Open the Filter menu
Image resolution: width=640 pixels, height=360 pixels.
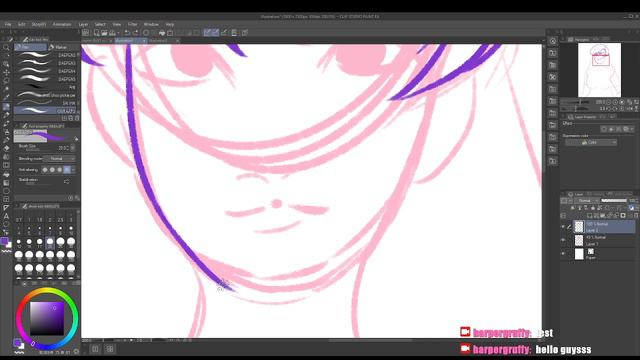[133, 24]
